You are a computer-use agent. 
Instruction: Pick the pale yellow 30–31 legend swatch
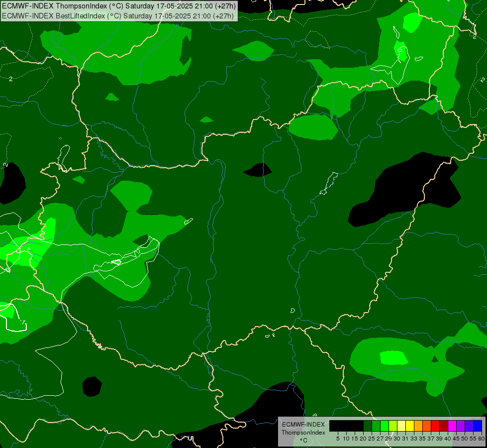401,426
